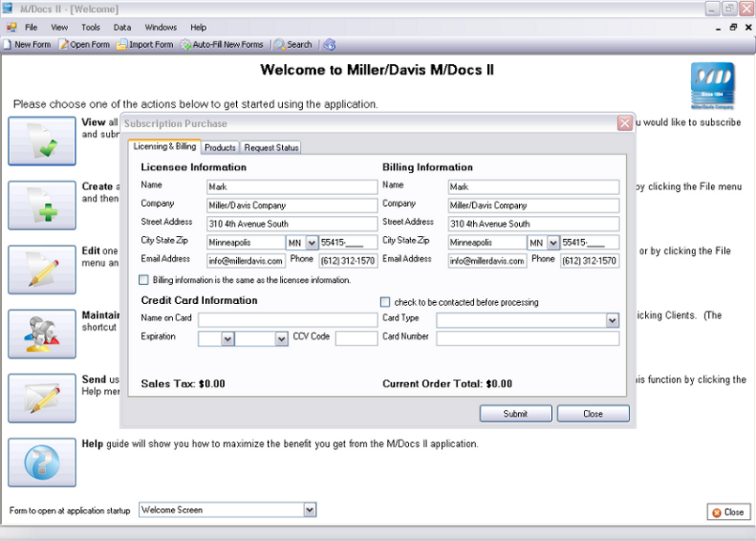Click the Sales Tax: $0.00 text

pyautogui.click(x=182, y=384)
